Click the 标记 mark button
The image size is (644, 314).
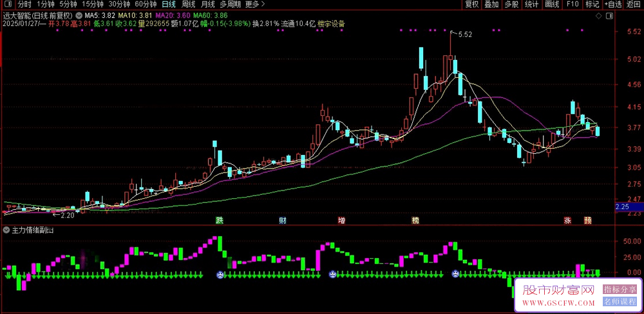coord(592,5)
